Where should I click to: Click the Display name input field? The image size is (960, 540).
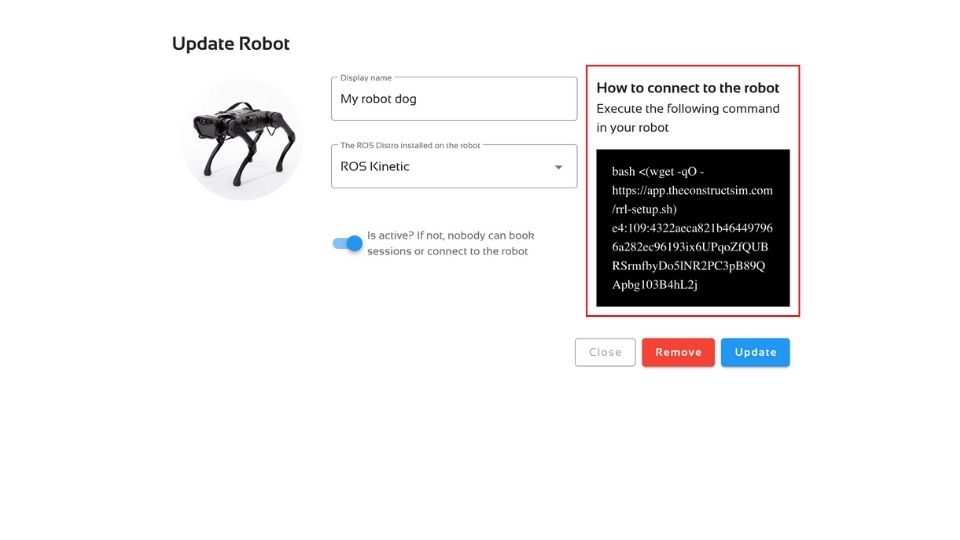pyautogui.click(x=454, y=99)
